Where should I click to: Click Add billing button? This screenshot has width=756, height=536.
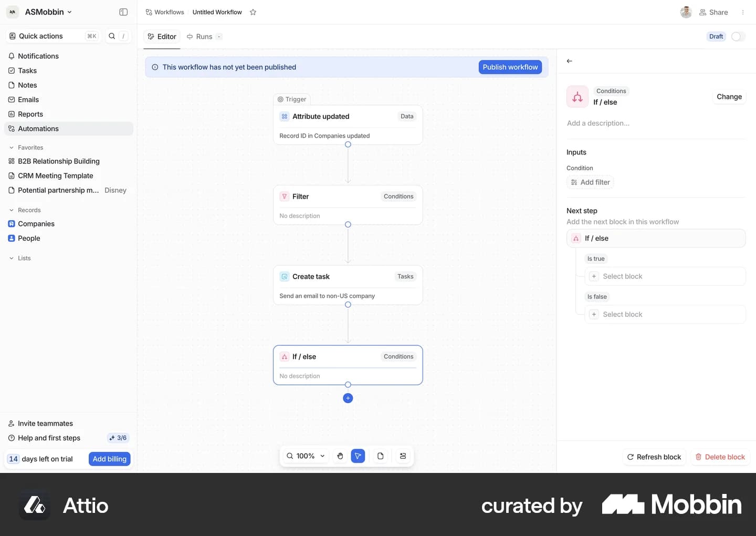(x=110, y=459)
